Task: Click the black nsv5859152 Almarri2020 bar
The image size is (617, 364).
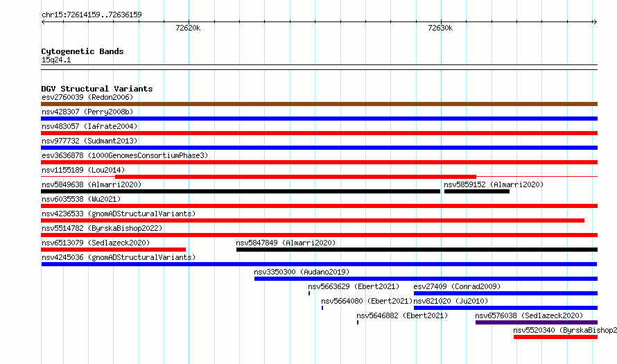Action: pos(477,191)
